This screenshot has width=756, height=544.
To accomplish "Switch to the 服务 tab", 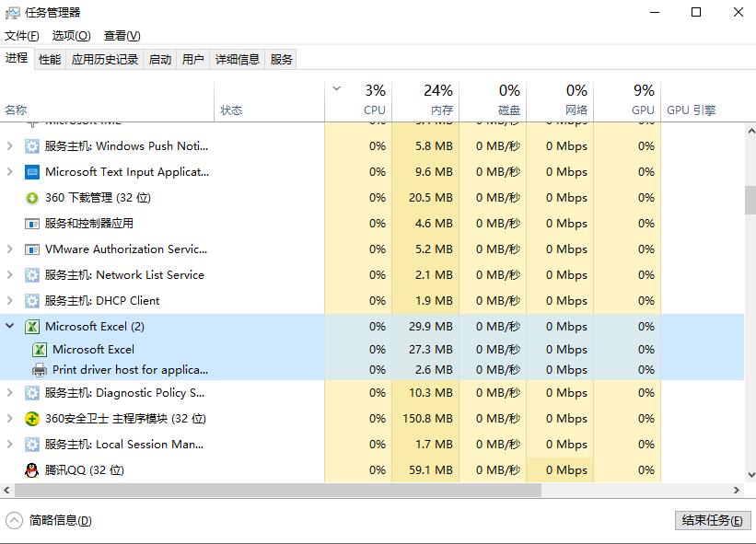I will coord(281,59).
